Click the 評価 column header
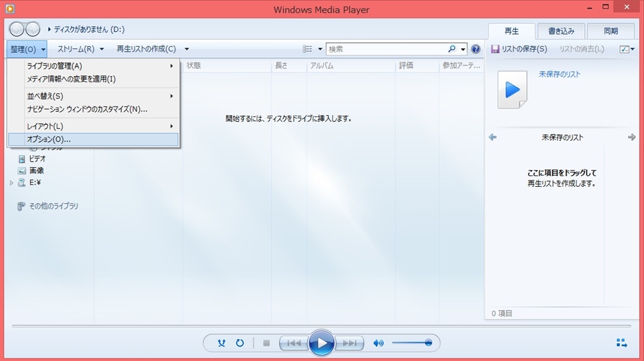Image resolution: width=644 pixels, height=361 pixels. coord(418,65)
